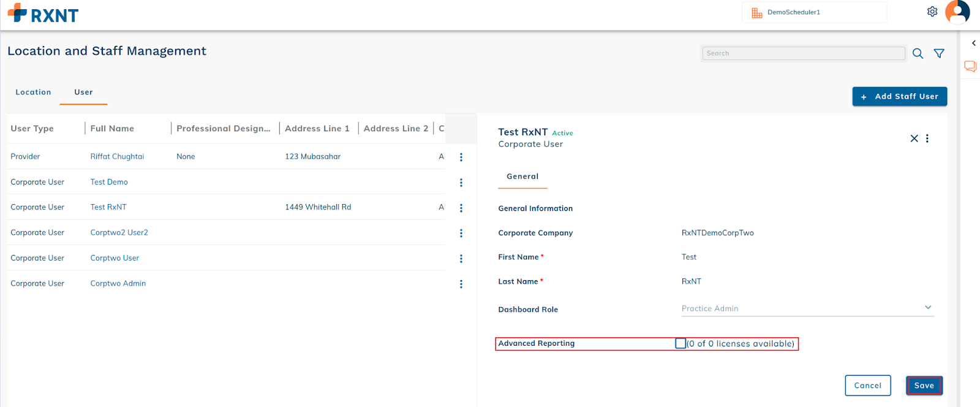Click the search magnifier icon
Screen dimensions: 980x407
click(x=918, y=53)
